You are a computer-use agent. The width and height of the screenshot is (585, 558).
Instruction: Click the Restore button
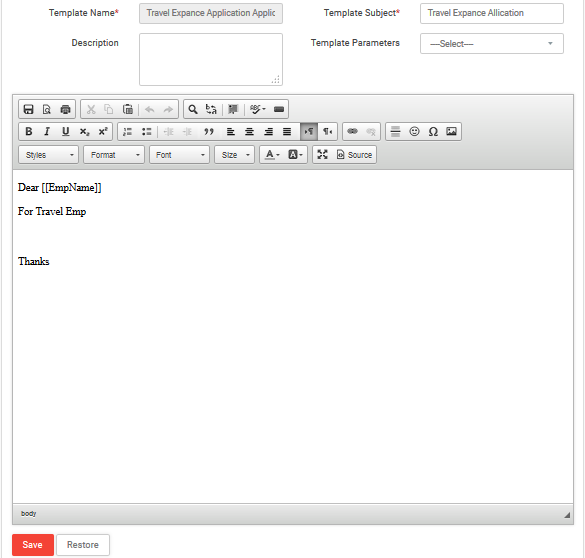(83, 545)
